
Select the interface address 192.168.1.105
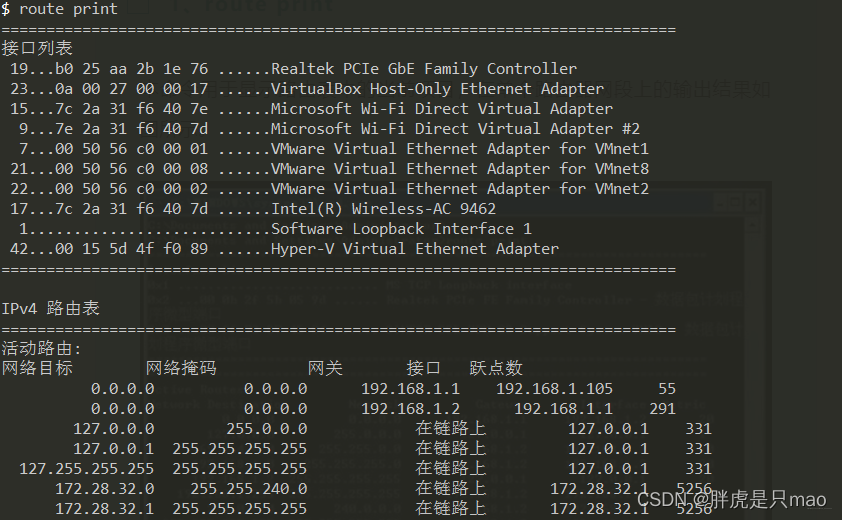click(x=554, y=388)
